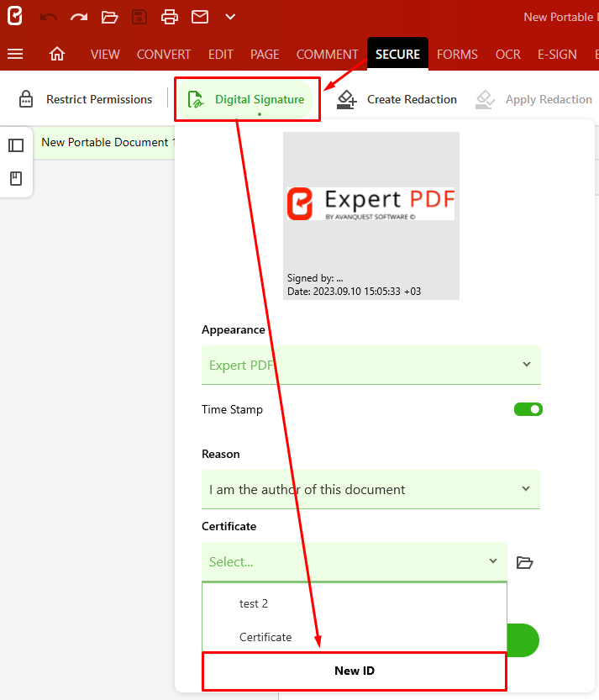Click the Digital Signature tool

coord(246,99)
